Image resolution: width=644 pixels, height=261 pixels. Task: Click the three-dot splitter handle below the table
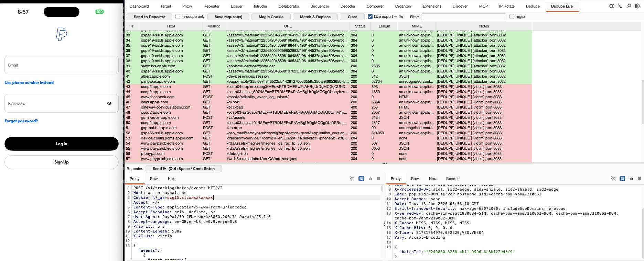click(x=385, y=164)
